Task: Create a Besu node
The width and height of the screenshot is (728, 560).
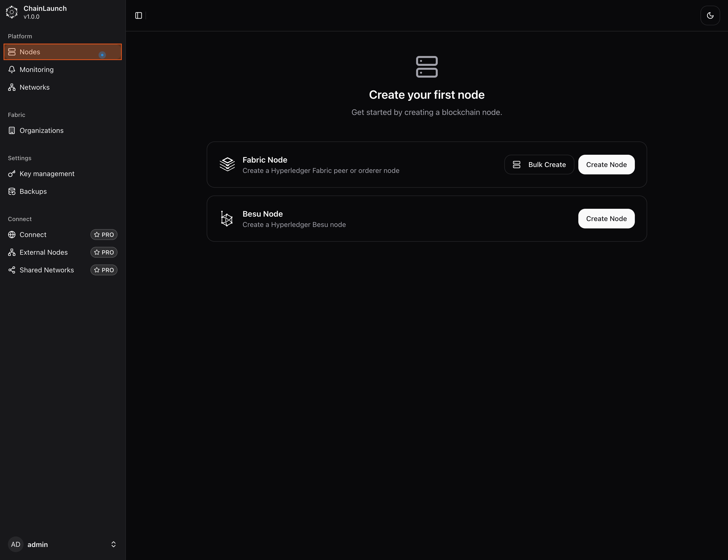Action: click(606, 219)
